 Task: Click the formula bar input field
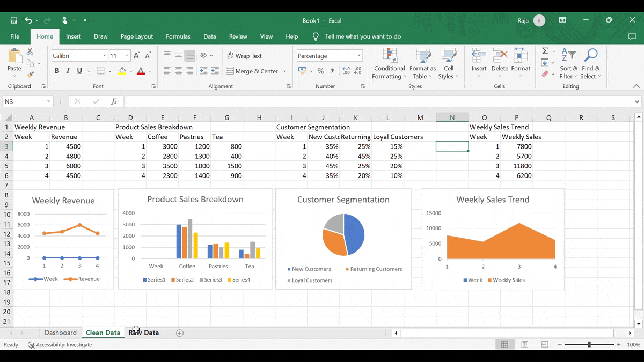pyautogui.click(x=376, y=101)
